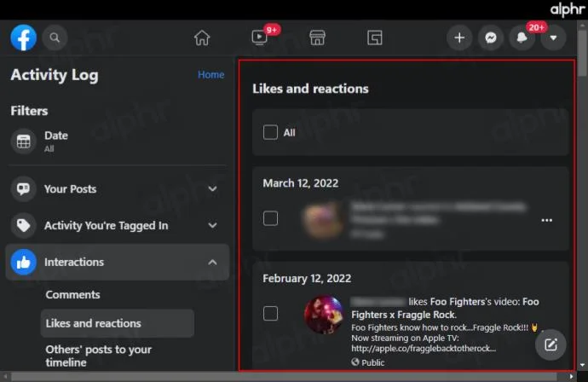The width and height of the screenshot is (588, 382).
Task: Click the tag icon for Activity You're Tagged In
Action: 23,225
